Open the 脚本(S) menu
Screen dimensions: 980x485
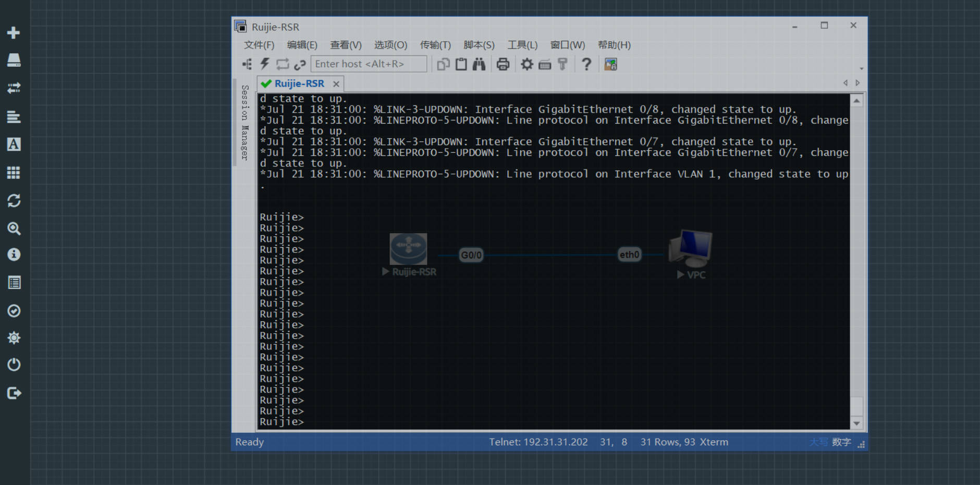tap(479, 45)
